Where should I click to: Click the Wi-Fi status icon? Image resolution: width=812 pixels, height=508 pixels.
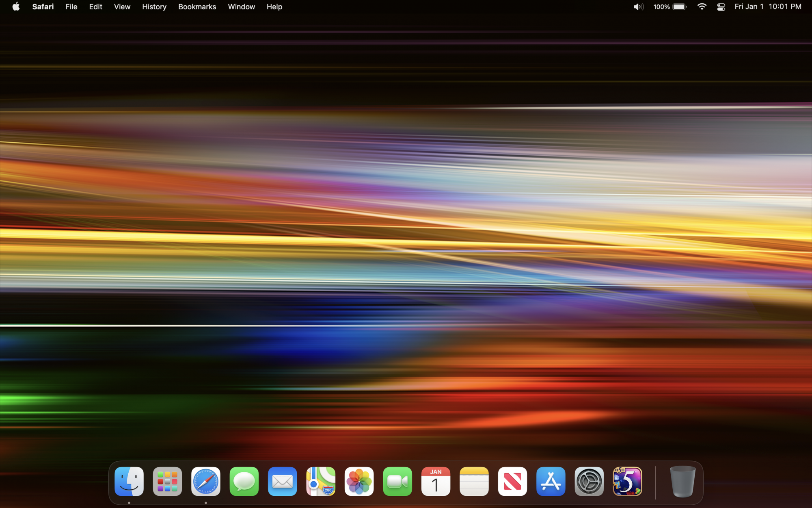pos(702,7)
